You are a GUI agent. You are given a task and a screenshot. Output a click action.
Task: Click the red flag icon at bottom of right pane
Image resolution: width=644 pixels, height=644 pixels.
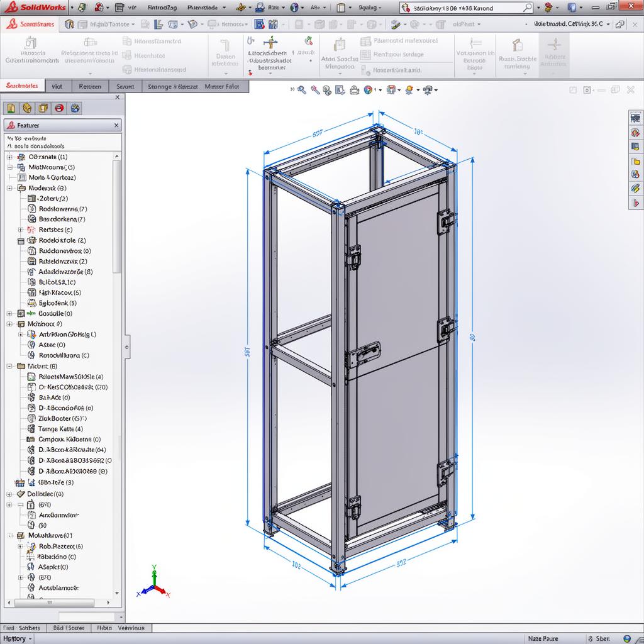(635, 203)
